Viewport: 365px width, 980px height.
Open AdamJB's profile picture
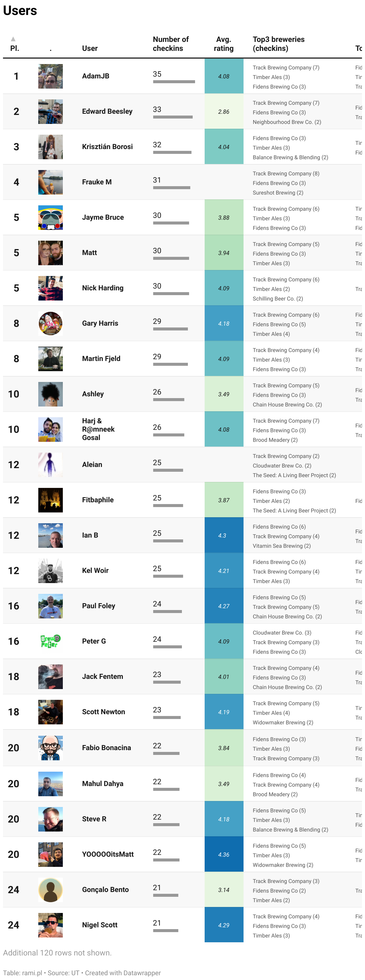pyautogui.click(x=51, y=76)
